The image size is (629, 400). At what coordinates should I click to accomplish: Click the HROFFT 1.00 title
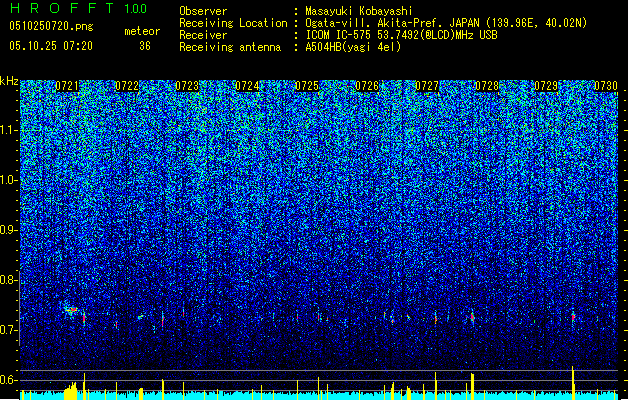click(79, 8)
